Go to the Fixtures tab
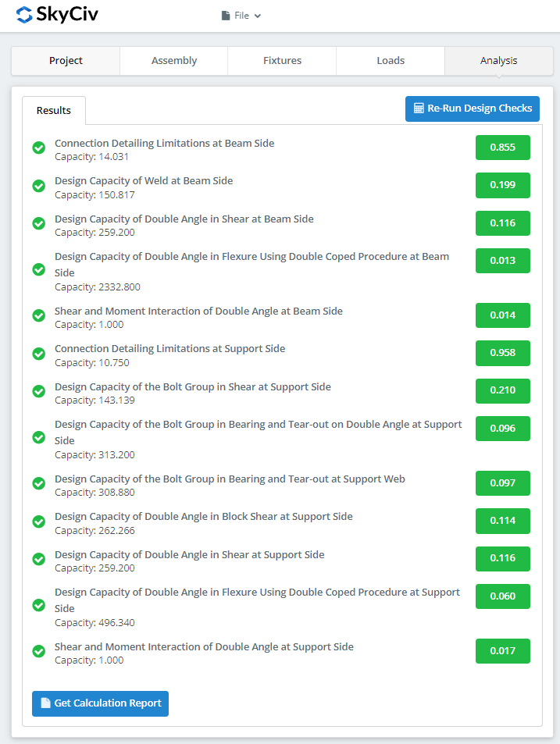 [282, 61]
